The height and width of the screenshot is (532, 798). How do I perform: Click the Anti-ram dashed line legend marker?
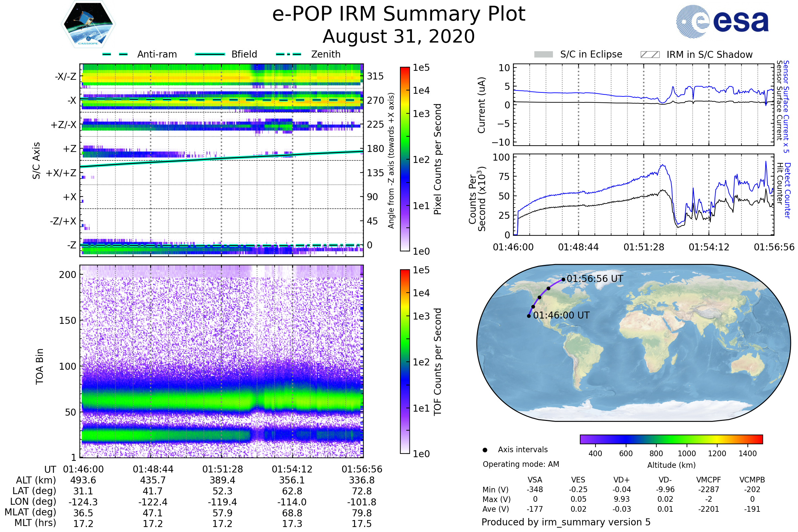[115, 54]
